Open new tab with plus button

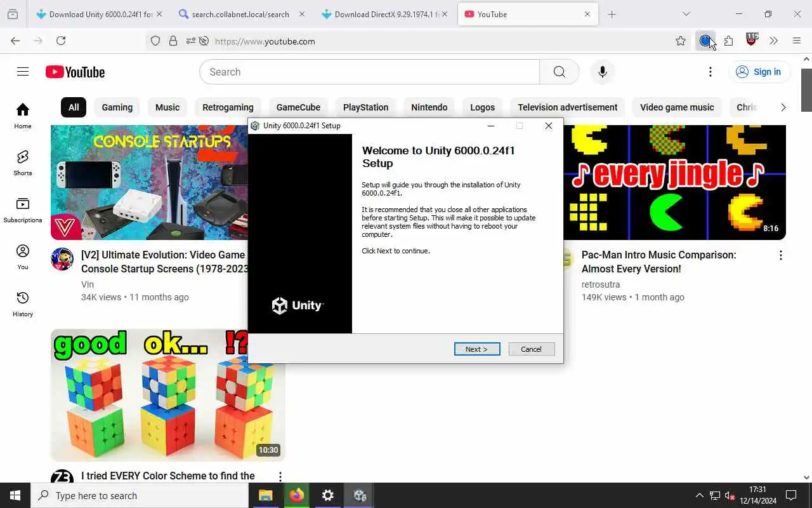[612, 14]
